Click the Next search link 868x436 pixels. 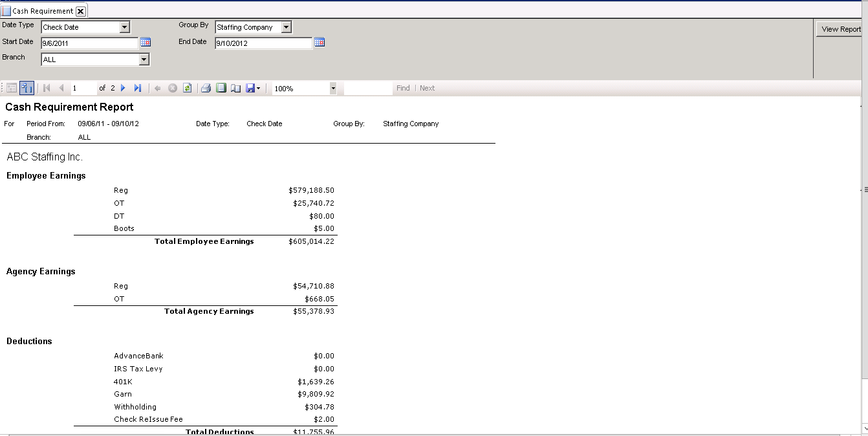coord(427,88)
